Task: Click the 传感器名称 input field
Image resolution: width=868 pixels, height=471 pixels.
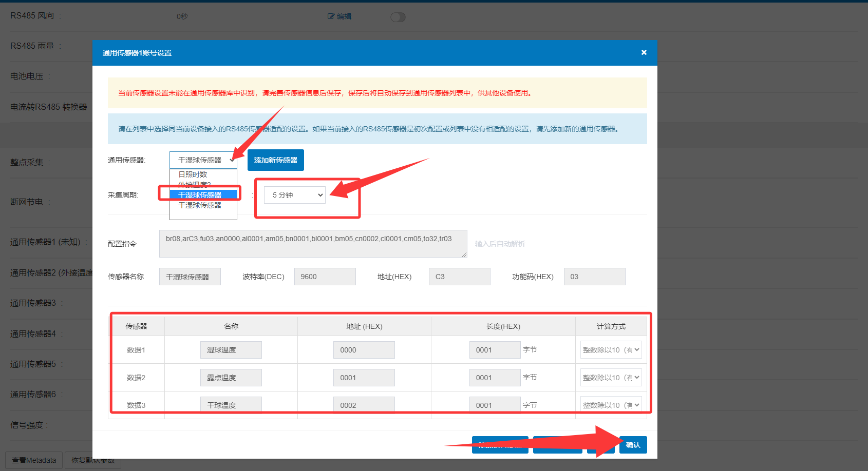Action: [190, 277]
